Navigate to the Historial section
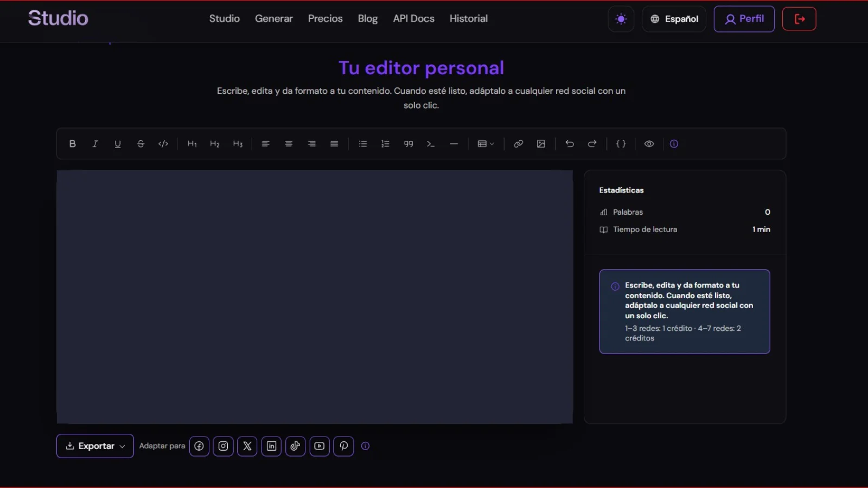 coord(468,18)
